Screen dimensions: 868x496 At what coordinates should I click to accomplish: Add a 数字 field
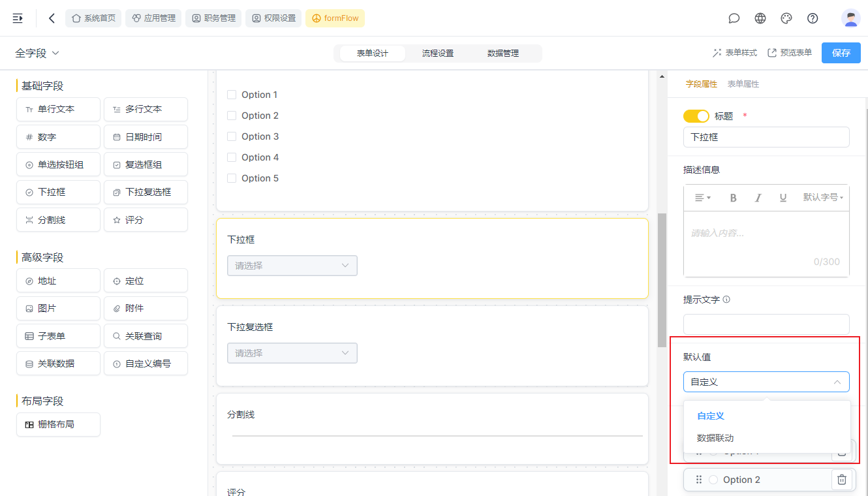(58, 137)
